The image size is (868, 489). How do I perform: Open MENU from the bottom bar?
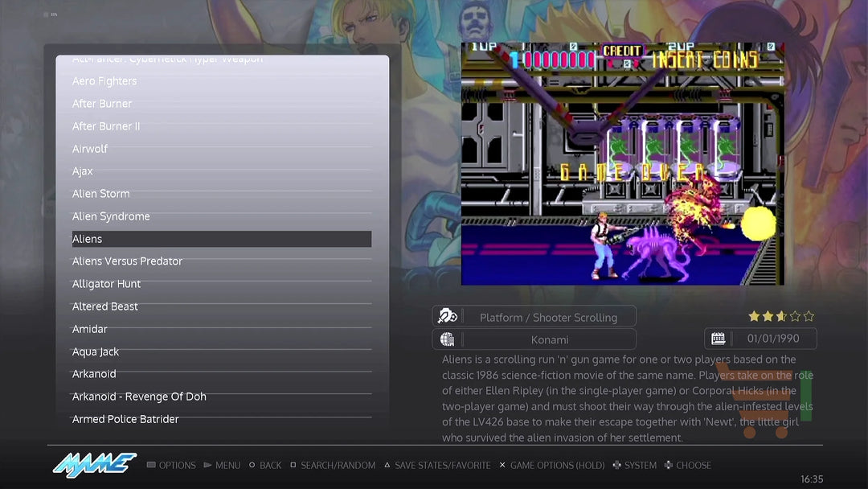[x=227, y=465]
